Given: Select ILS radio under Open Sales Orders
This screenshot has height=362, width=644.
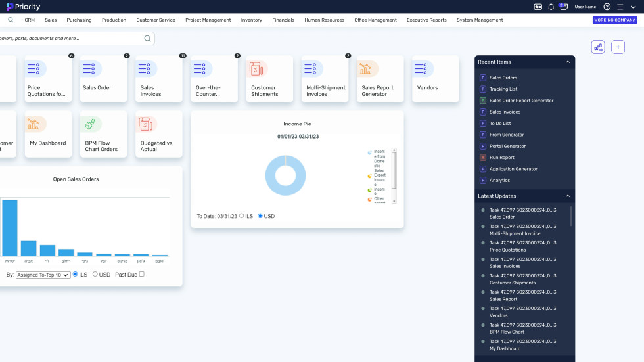Looking at the screenshot, I should click(x=75, y=275).
